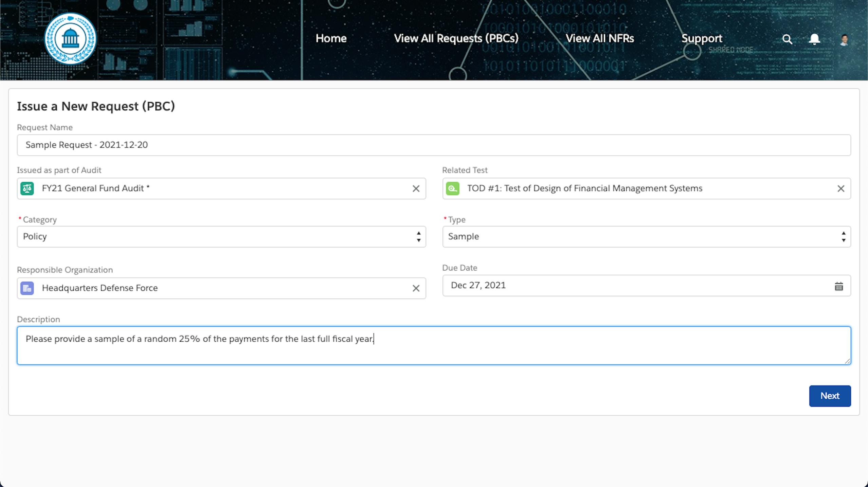
Task: Click the search magnifier icon
Action: (x=787, y=39)
